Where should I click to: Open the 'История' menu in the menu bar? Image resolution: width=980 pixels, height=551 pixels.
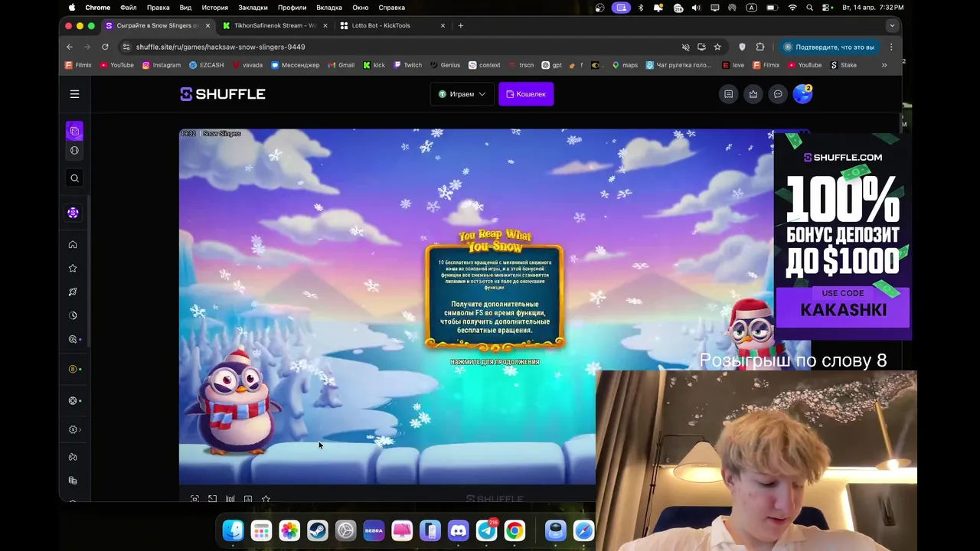coord(214,8)
